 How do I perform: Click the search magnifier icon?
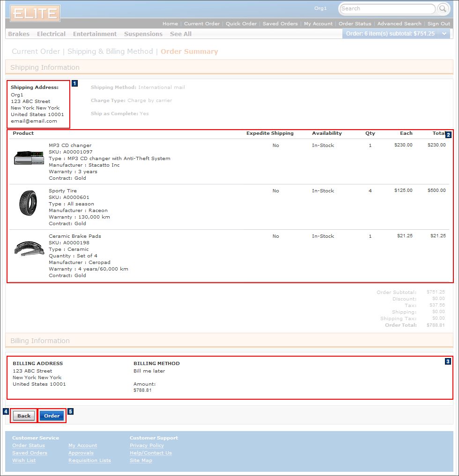(442, 9)
